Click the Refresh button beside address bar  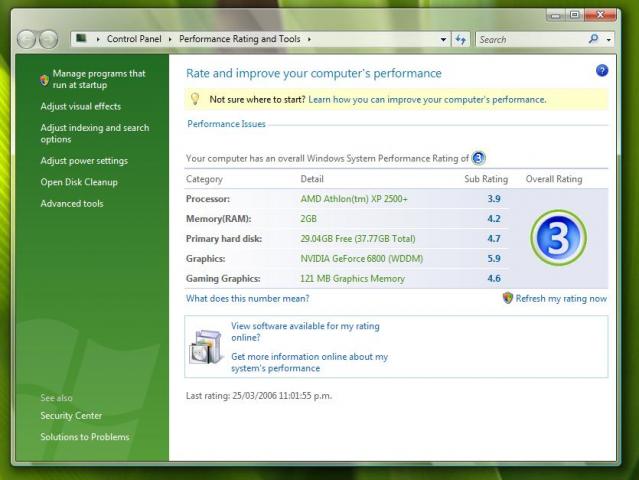461,40
